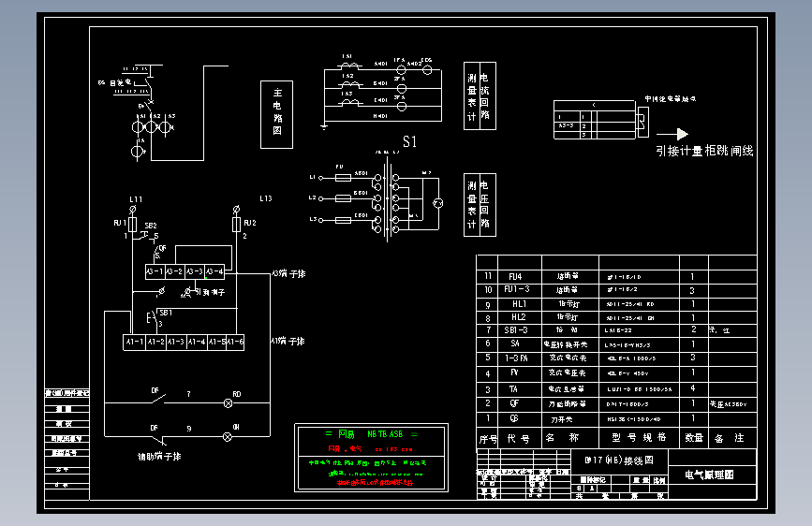The height and width of the screenshot is (526, 812).
Task: Click the A1端子排 label
Action: point(288,342)
